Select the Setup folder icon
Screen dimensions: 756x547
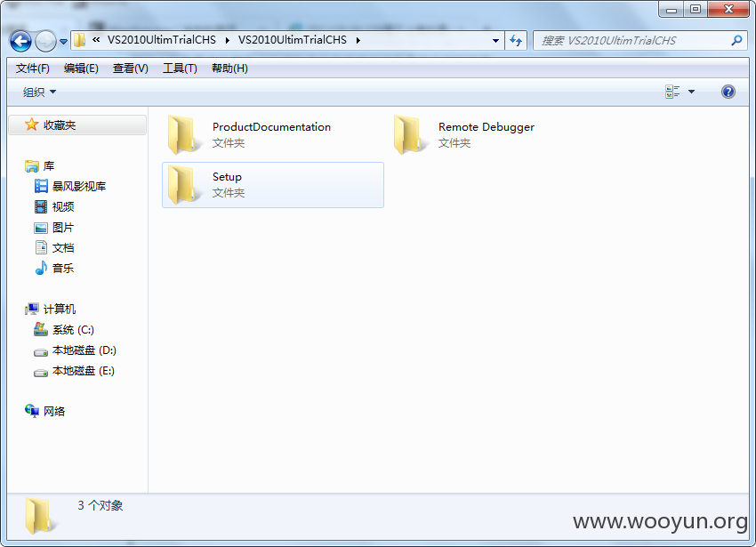point(185,185)
